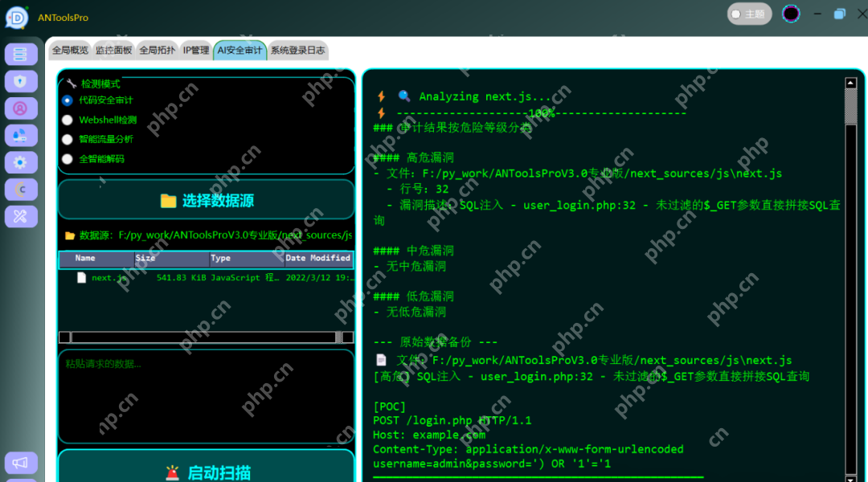Click the Size column header
The image size is (868, 482).
coord(146,258)
